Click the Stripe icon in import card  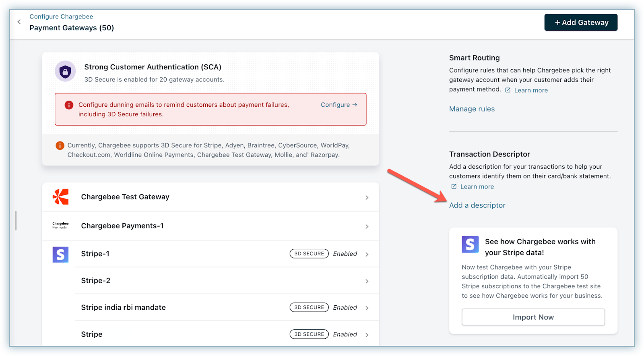470,244
